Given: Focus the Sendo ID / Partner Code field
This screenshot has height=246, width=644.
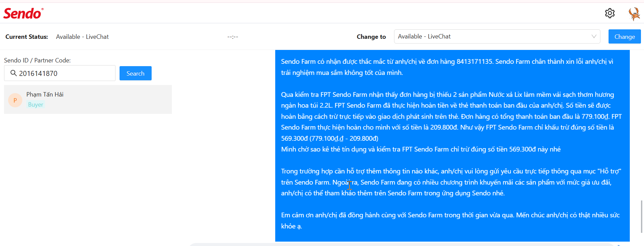Looking at the screenshot, I should click(x=60, y=73).
